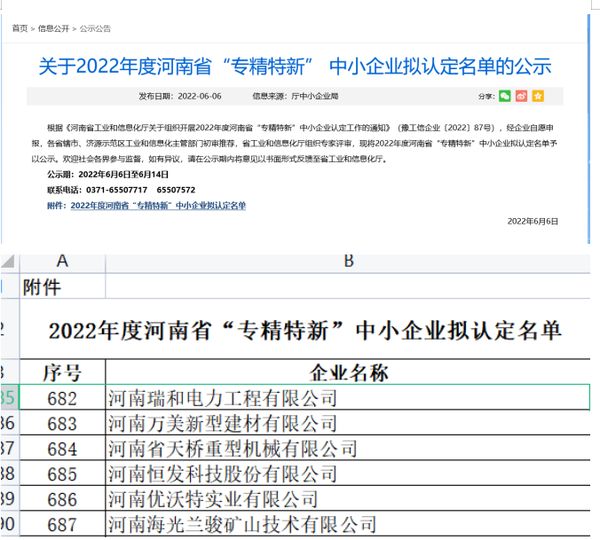Viewport: 600px width, 540px height.
Task: Select the spreadsheet title cell 拟认定名单
Action: click(x=305, y=330)
